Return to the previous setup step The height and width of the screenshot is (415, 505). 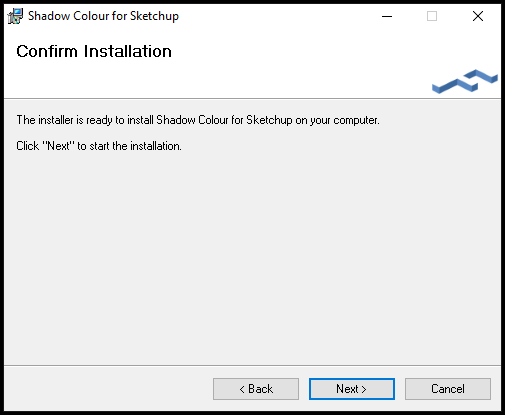[x=256, y=389]
